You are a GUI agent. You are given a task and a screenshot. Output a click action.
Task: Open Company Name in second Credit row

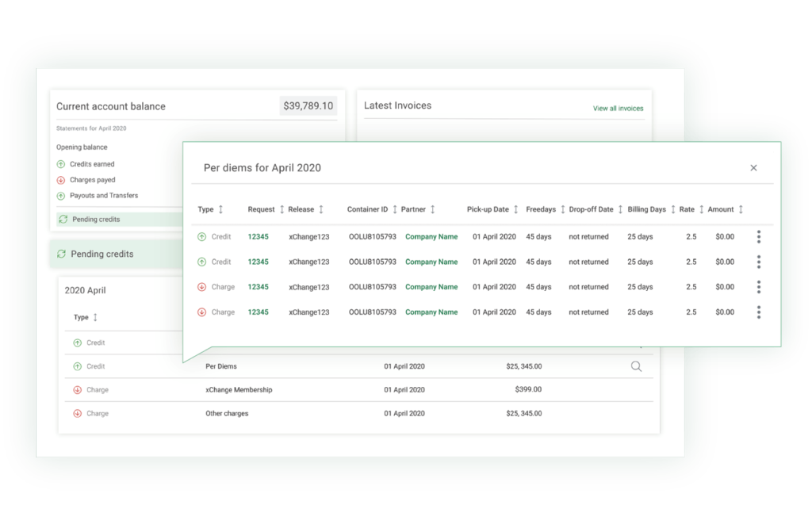tap(431, 262)
